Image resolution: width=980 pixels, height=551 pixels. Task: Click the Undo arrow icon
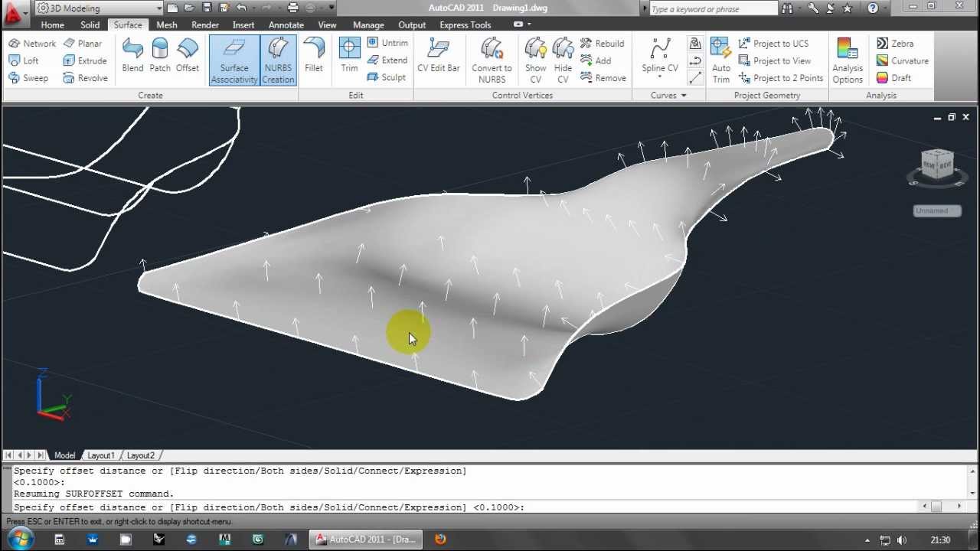pos(242,8)
